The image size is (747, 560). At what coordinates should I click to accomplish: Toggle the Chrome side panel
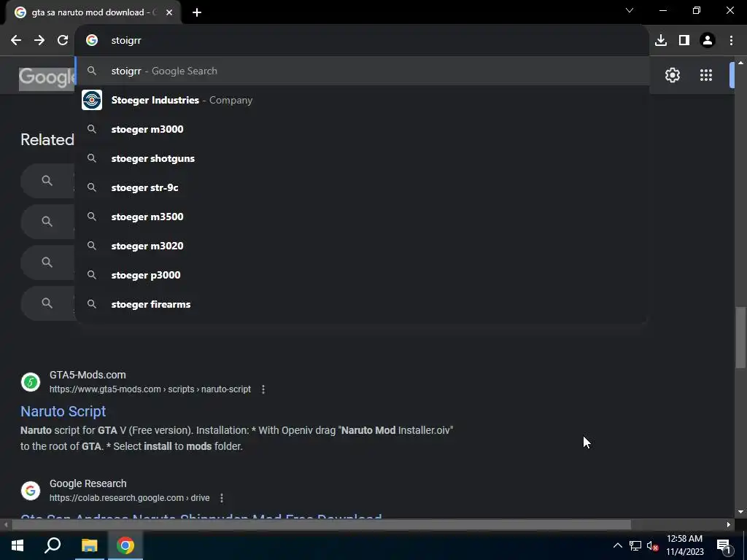point(684,41)
